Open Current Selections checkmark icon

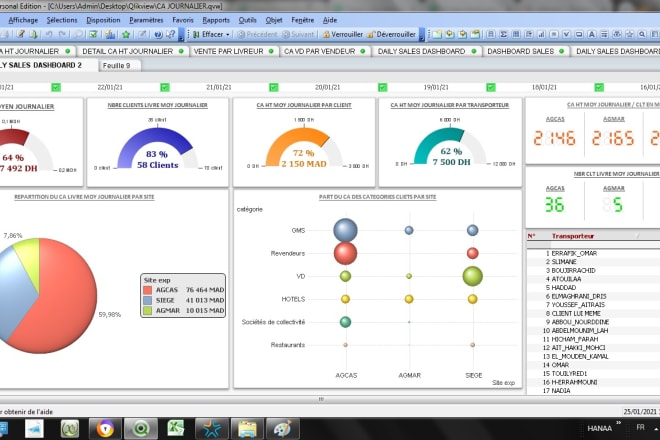tap(93, 35)
